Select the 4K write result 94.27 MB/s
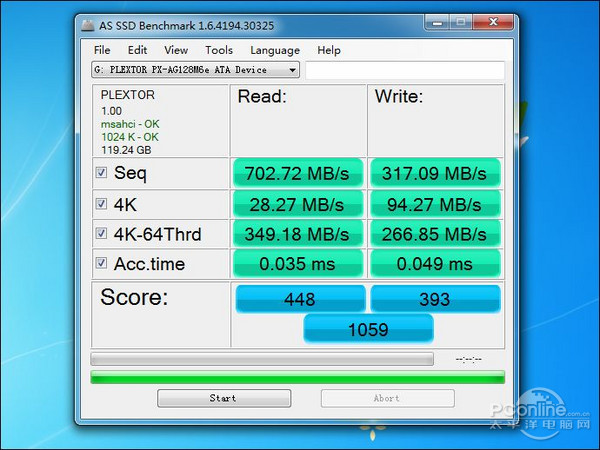This screenshot has width=600, height=450. 435,204
